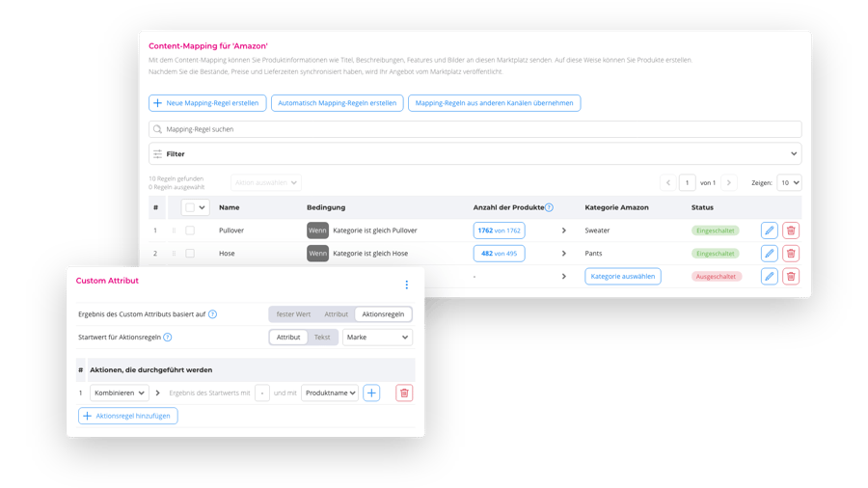Image resolution: width=868 pixels, height=488 pixels.
Task: Expand chevron of the Ausgeschaltet row
Action: (x=563, y=276)
